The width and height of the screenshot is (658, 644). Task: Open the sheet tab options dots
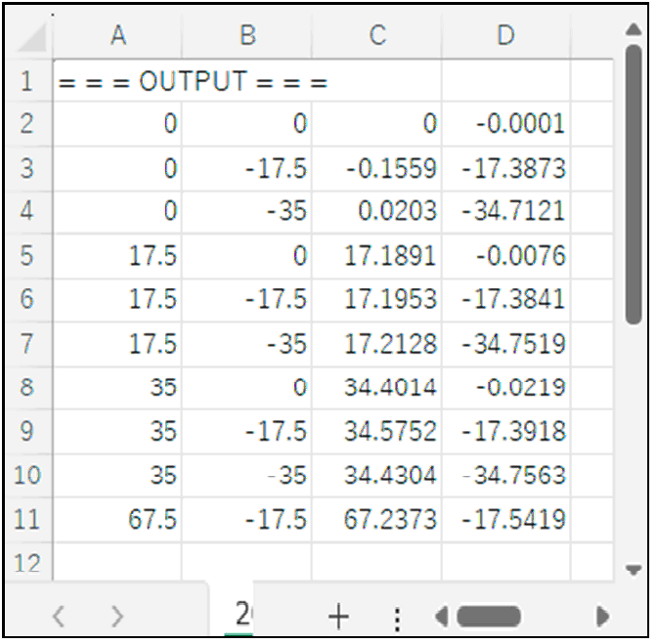(397, 619)
